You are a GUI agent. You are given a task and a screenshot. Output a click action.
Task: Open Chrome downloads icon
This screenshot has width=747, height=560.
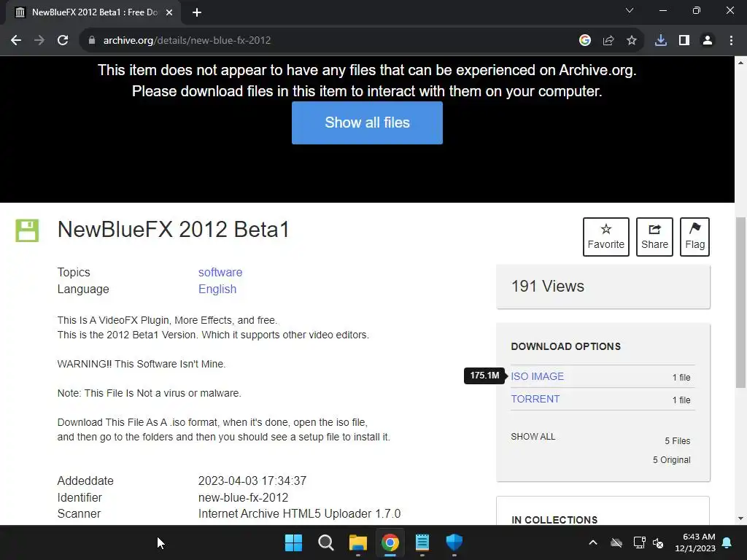(x=661, y=41)
